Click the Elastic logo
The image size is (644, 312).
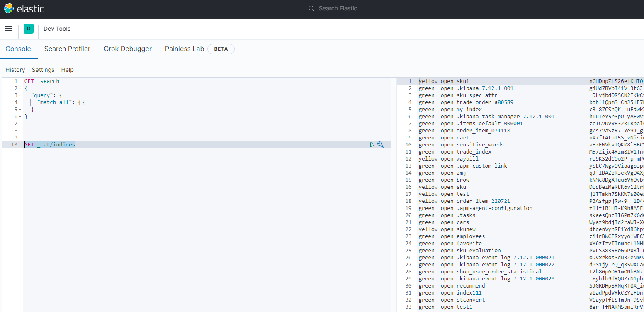24,9
